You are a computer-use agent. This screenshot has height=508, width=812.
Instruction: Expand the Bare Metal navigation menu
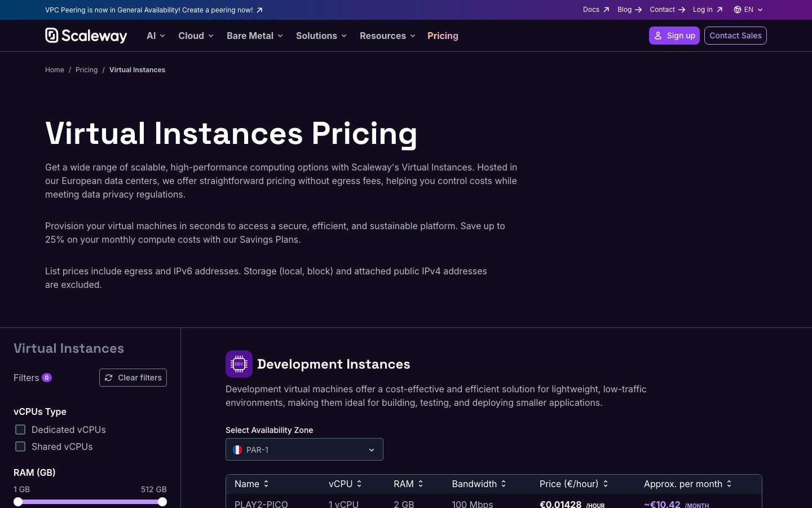(254, 36)
